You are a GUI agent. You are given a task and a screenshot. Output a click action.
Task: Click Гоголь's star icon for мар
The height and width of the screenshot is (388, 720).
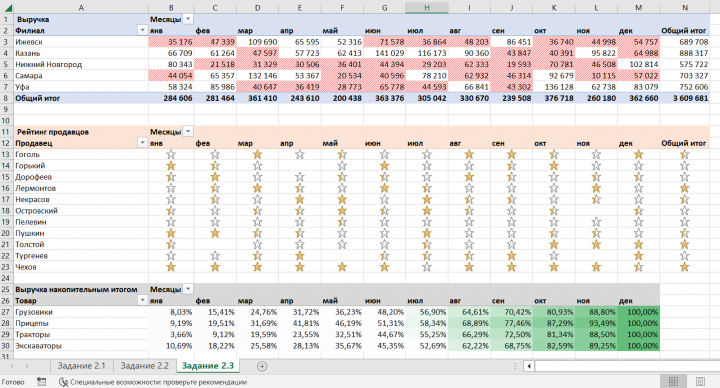point(257,154)
